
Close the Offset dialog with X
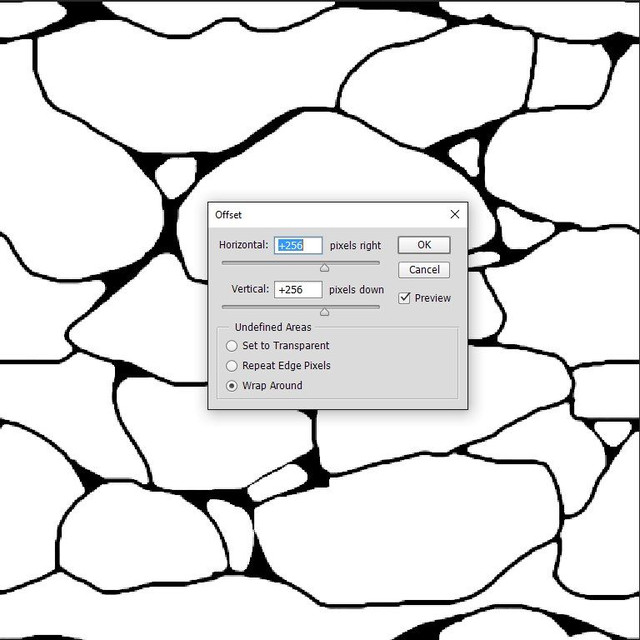pos(455,214)
